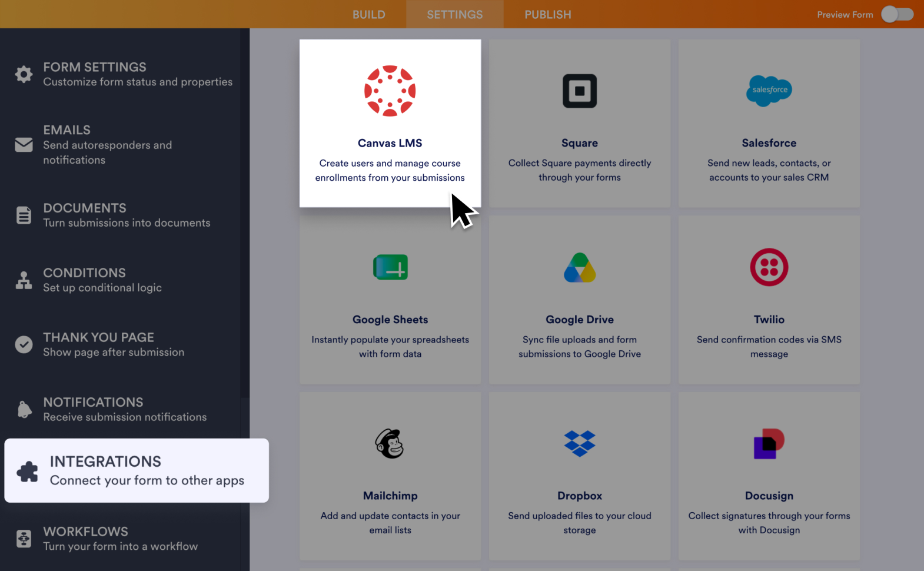
Task: Click 'Send autoresponders and notifications' text
Action: coord(108,152)
